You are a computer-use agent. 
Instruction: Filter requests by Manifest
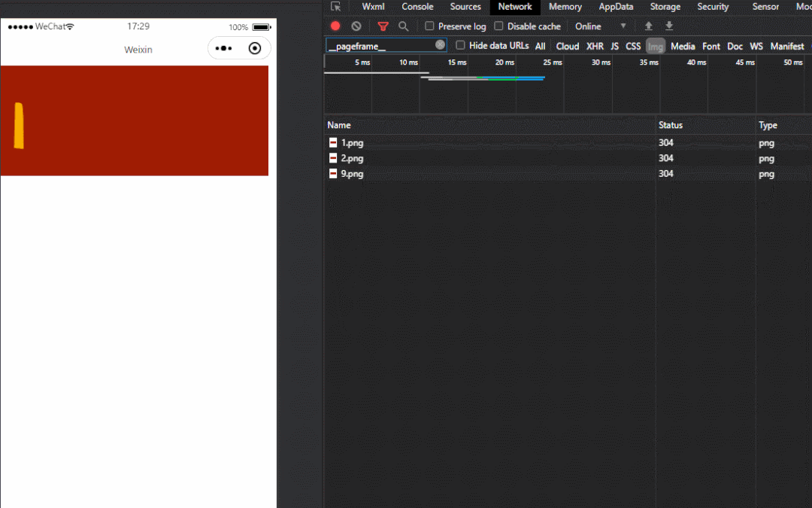(x=787, y=46)
